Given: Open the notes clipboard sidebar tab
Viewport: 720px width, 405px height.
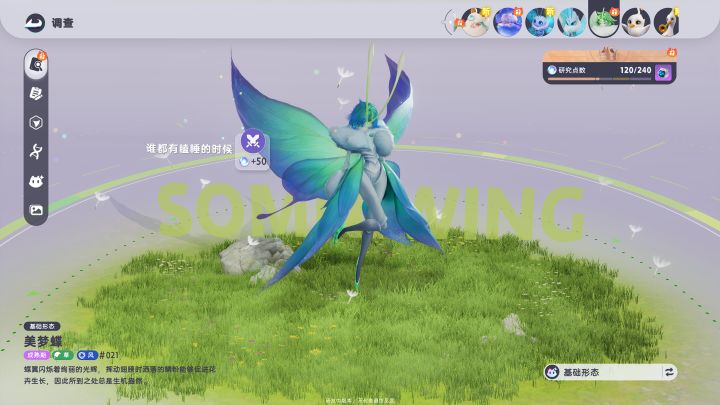Looking at the screenshot, I should click(36, 94).
